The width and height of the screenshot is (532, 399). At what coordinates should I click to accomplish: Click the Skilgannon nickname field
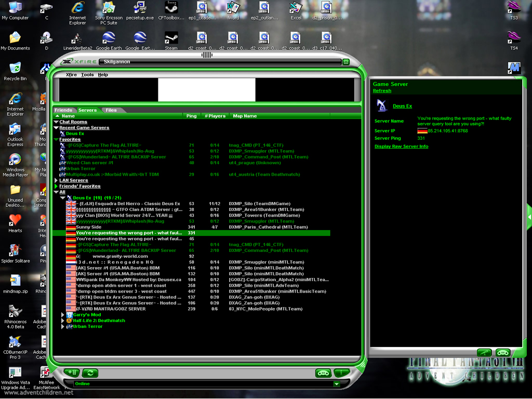click(220, 62)
